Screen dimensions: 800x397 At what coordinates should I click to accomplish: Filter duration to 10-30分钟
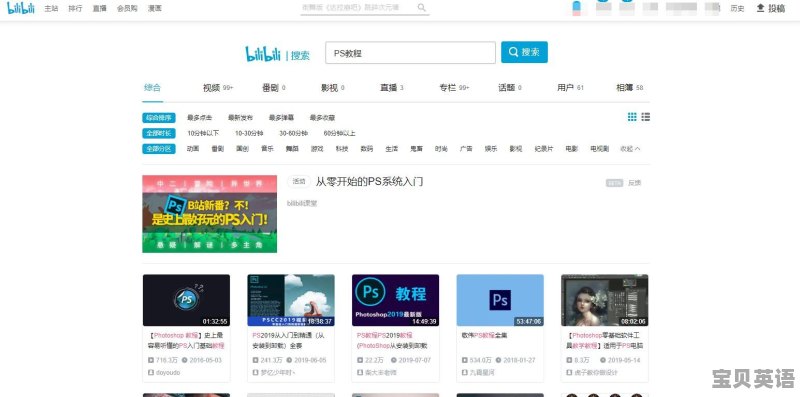249,133
